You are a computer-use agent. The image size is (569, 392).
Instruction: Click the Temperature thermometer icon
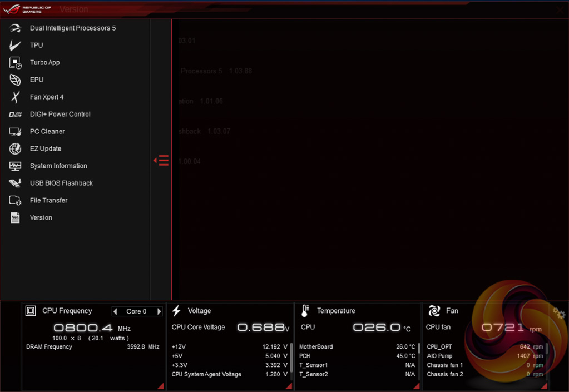tap(305, 311)
